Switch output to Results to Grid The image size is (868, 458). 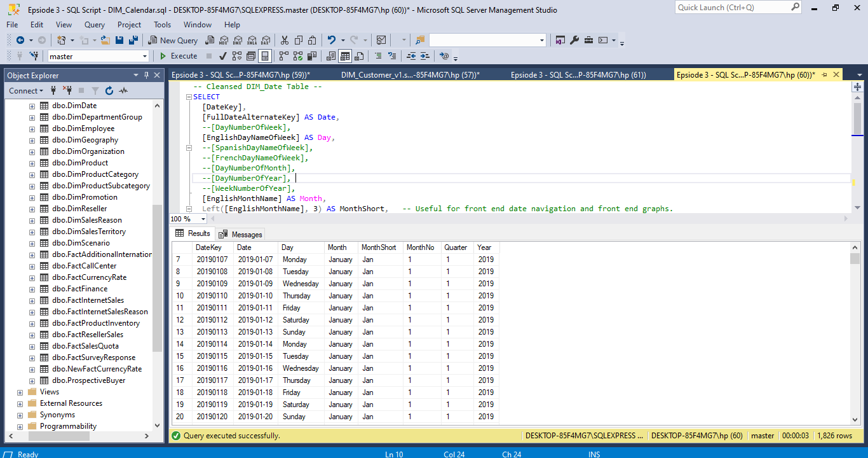point(344,56)
